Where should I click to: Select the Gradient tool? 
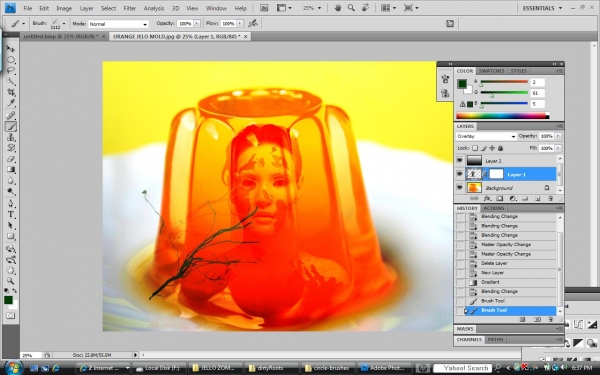coord(11,170)
